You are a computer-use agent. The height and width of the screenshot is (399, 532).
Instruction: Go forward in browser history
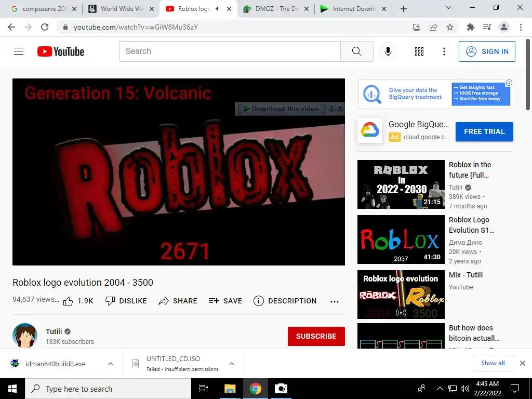pos(28,27)
